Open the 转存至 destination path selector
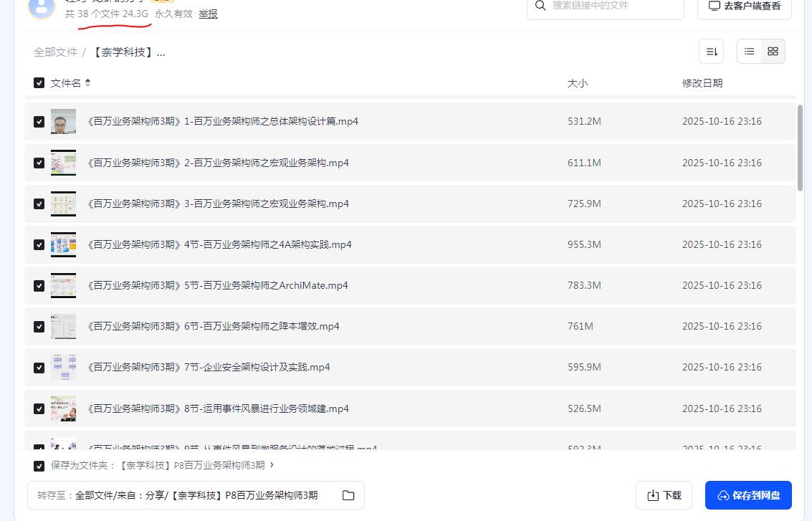This screenshot has width=812, height=521. (x=196, y=495)
